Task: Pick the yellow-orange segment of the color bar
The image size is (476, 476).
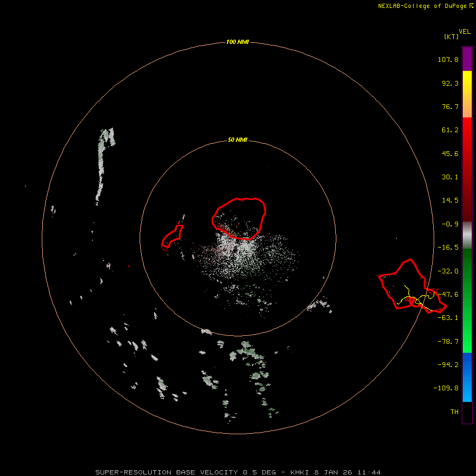Action: click(467, 94)
